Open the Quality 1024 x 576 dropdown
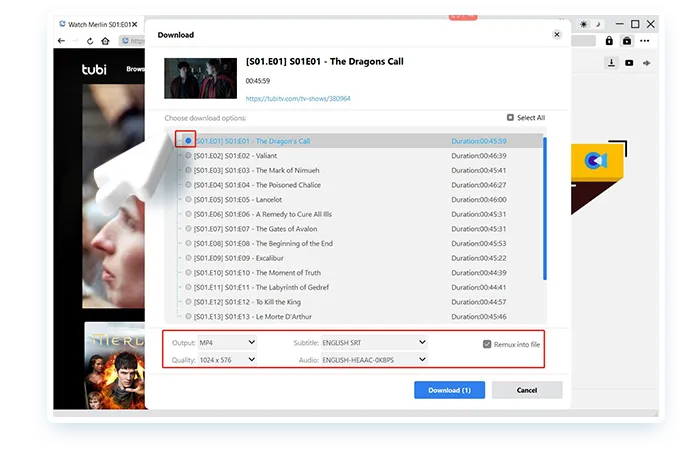684x449 pixels. [x=227, y=360]
